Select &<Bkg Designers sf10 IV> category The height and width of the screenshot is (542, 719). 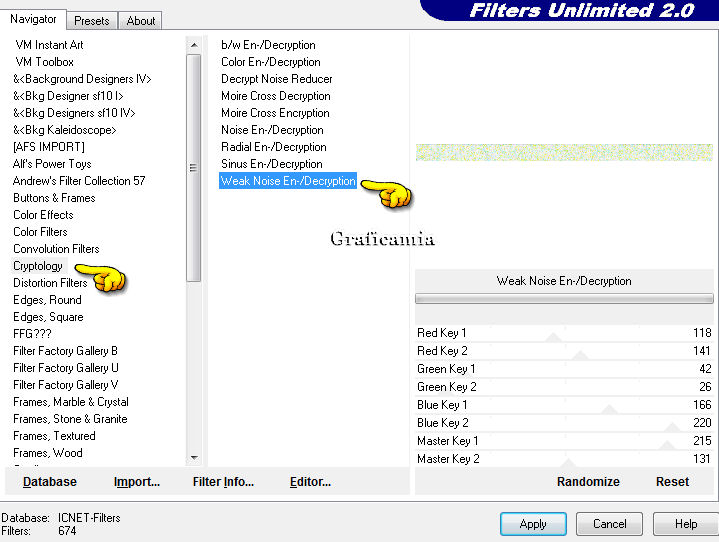(74, 113)
